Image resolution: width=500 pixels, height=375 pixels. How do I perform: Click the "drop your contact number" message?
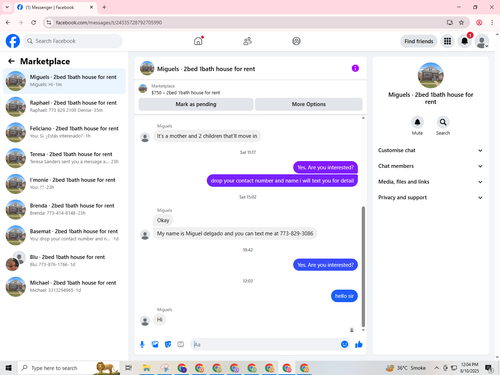pos(282,181)
